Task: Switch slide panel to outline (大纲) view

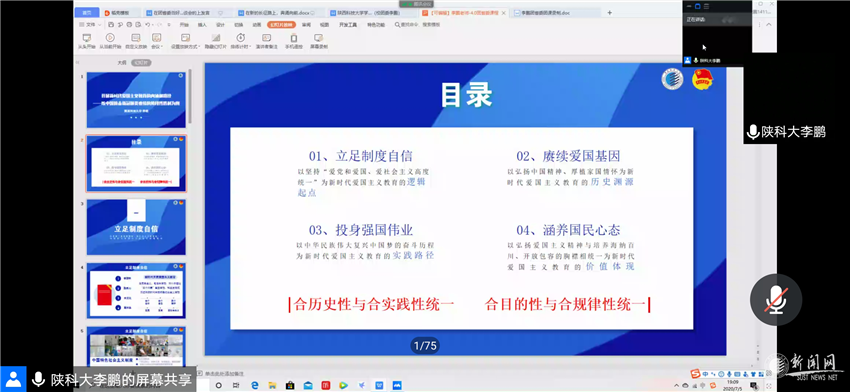Action: pos(122,62)
